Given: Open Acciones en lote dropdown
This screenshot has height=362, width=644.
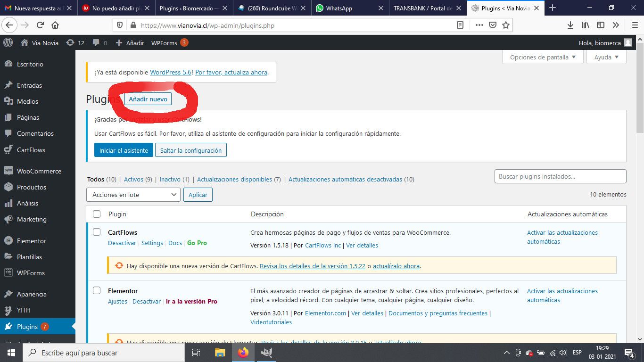Looking at the screenshot, I should tap(133, 195).
